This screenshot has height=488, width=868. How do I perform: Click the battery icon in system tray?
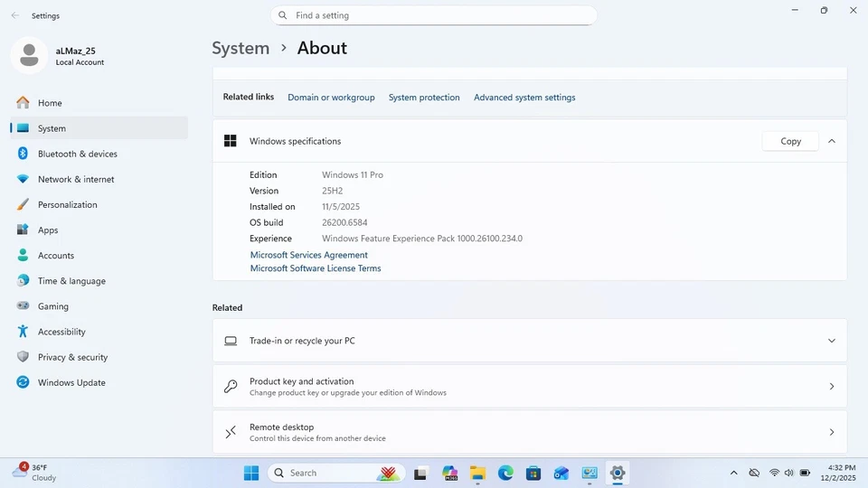tap(805, 473)
